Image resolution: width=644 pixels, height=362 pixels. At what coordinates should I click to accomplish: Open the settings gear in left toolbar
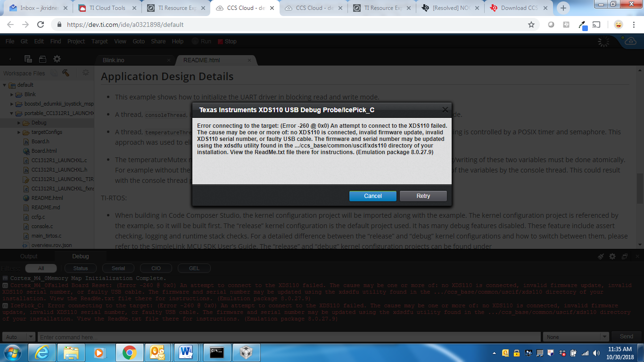click(57, 59)
